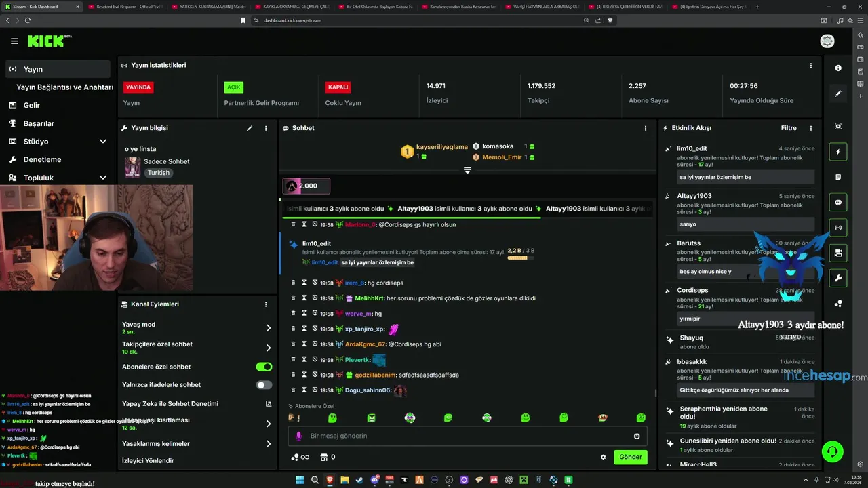Image resolution: width=868 pixels, height=488 pixels.
Task: Click the AÇIK Partnerlik Gelir Programı badge
Action: tap(234, 87)
